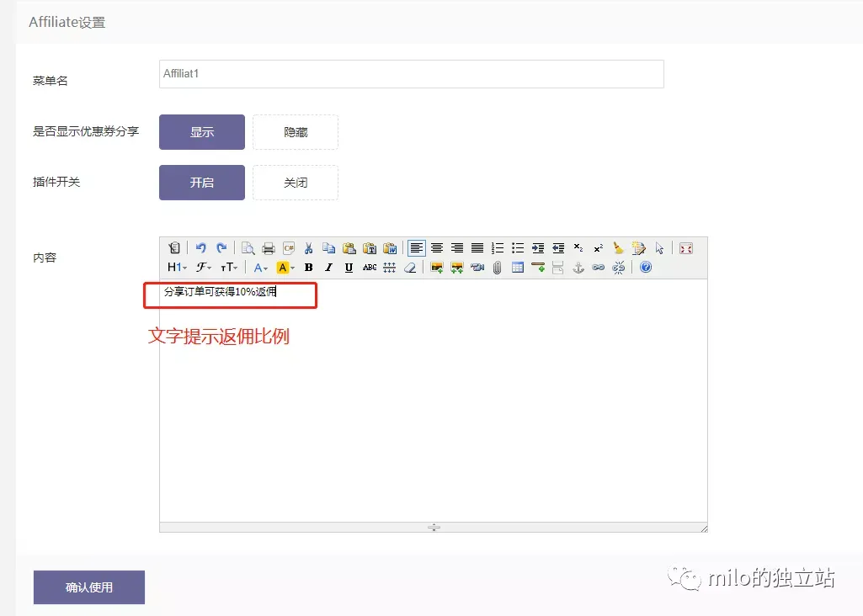Insert code block via C# icon
The image size is (863, 616).
coord(289,248)
